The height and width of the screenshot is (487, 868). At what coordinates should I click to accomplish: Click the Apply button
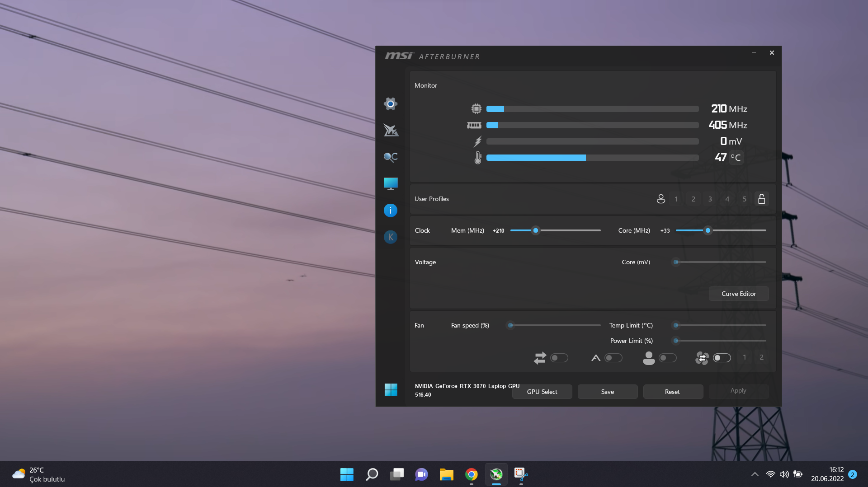[738, 391]
